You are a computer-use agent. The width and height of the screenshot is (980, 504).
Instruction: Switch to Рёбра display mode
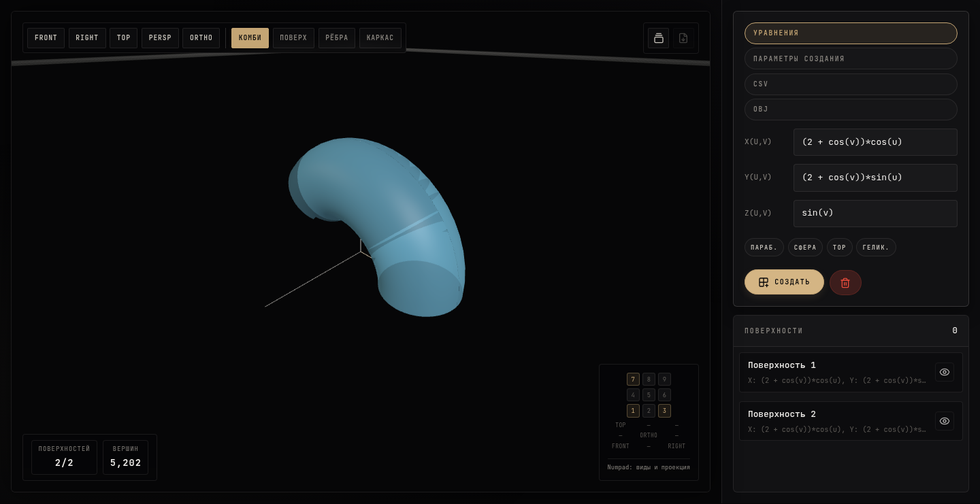point(337,38)
